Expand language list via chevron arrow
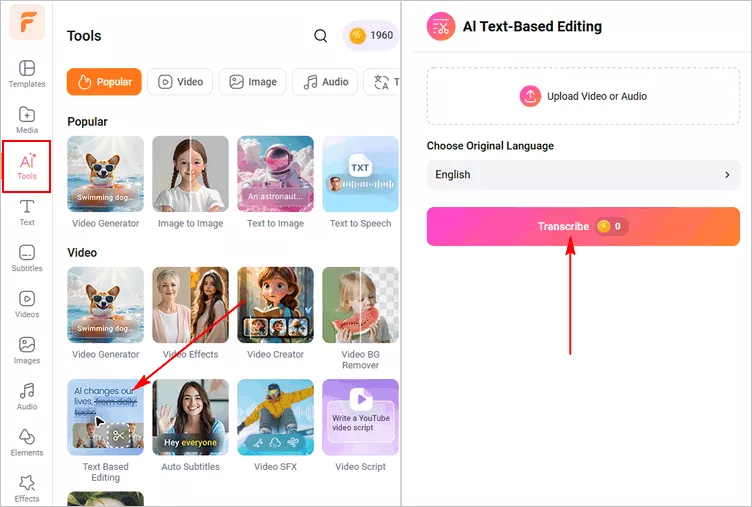Image resolution: width=752 pixels, height=507 pixels. 727,175
